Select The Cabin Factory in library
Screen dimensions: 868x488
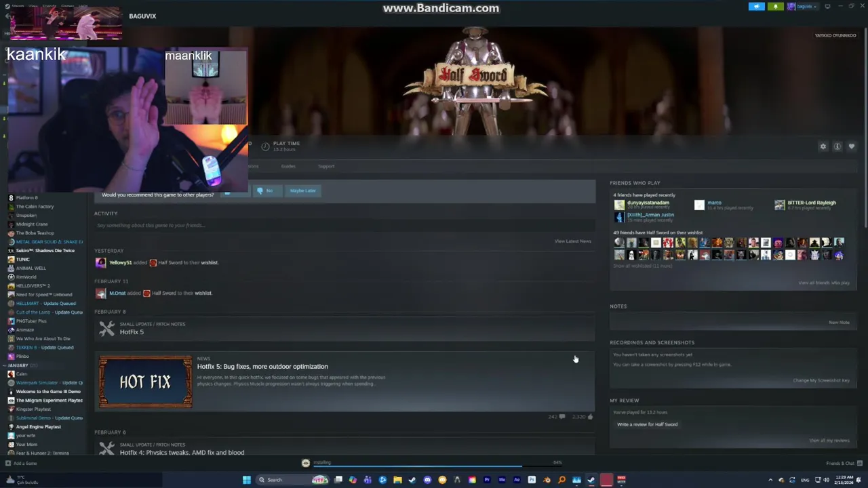coord(35,207)
